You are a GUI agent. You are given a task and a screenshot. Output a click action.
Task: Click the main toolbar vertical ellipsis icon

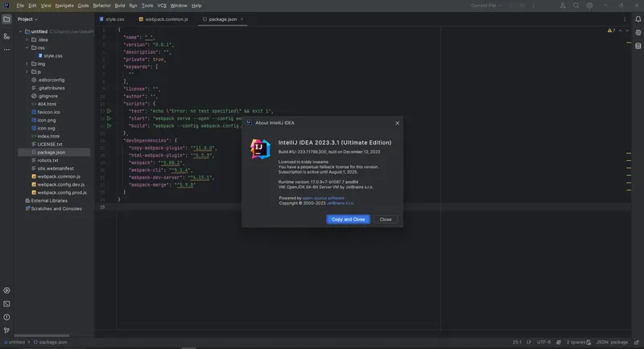pos(533,6)
